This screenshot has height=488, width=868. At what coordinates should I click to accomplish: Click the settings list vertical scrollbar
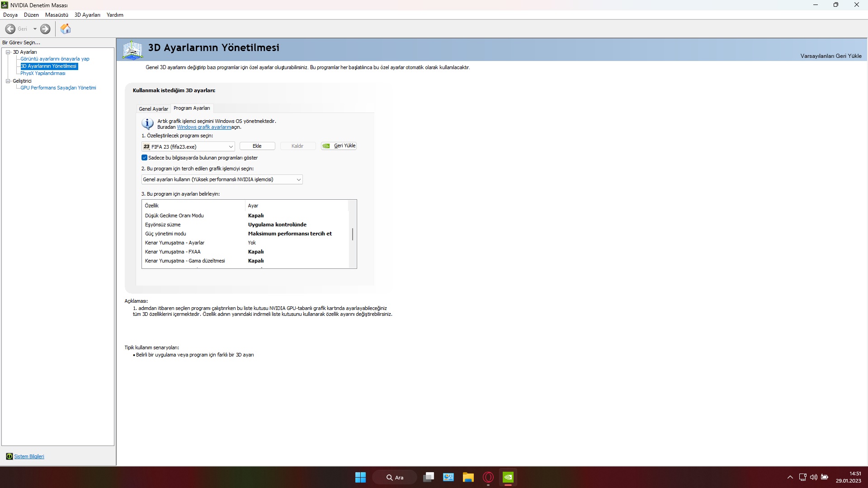[x=353, y=234]
